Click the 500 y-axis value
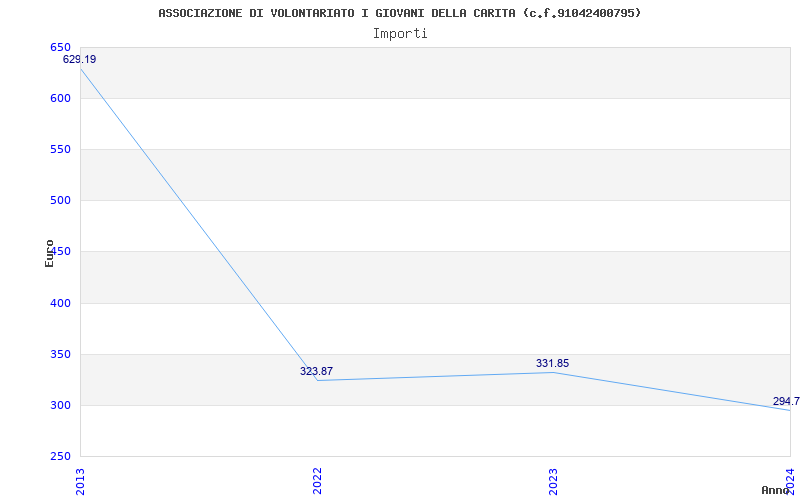The height and width of the screenshot is (500, 800). tap(60, 201)
